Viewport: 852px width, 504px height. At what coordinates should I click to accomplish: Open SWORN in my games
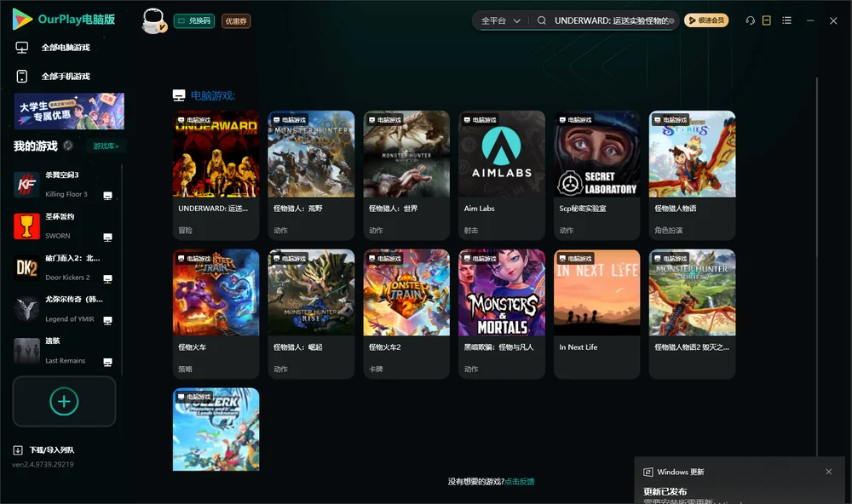click(x=64, y=226)
